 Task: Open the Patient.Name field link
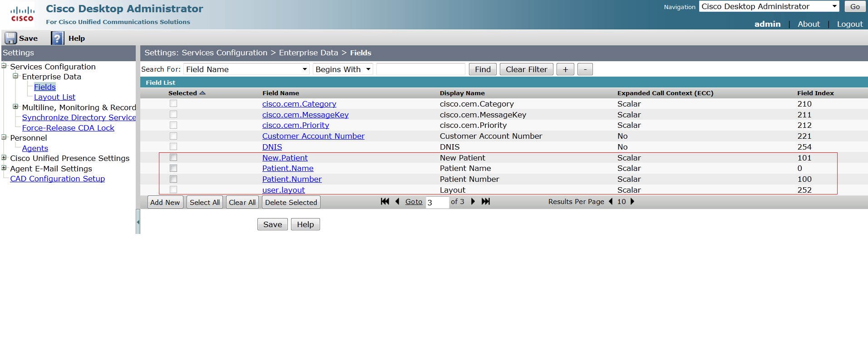[x=288, y=168]
